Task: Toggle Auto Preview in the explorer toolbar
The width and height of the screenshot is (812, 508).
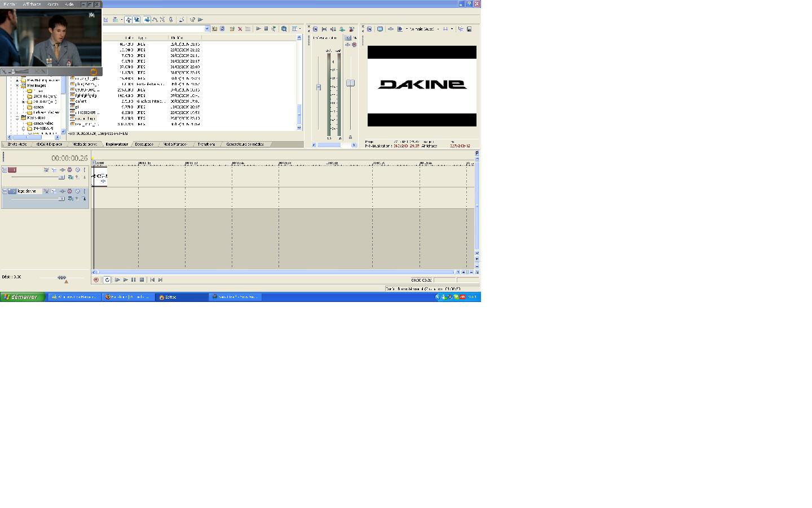Action: click(274, 29)
